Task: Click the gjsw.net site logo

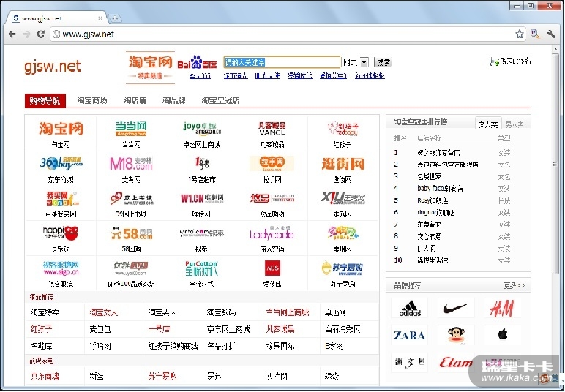Action: point(53,67)
